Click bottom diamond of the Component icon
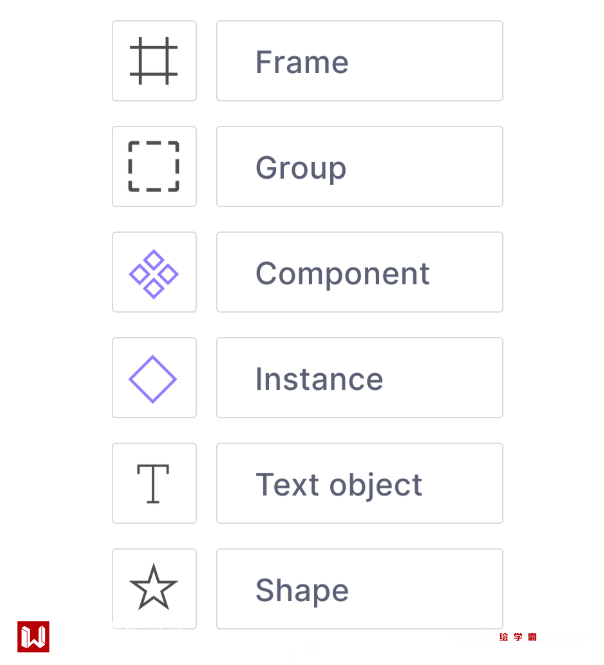The width and height of the screenshot is (604, 665). click(154, 288)
